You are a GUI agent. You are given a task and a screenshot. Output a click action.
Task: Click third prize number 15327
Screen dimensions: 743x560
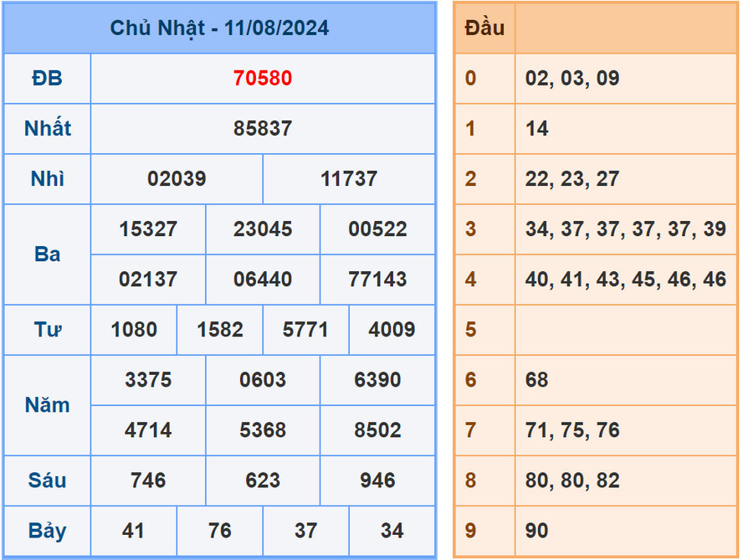[148, 229]
